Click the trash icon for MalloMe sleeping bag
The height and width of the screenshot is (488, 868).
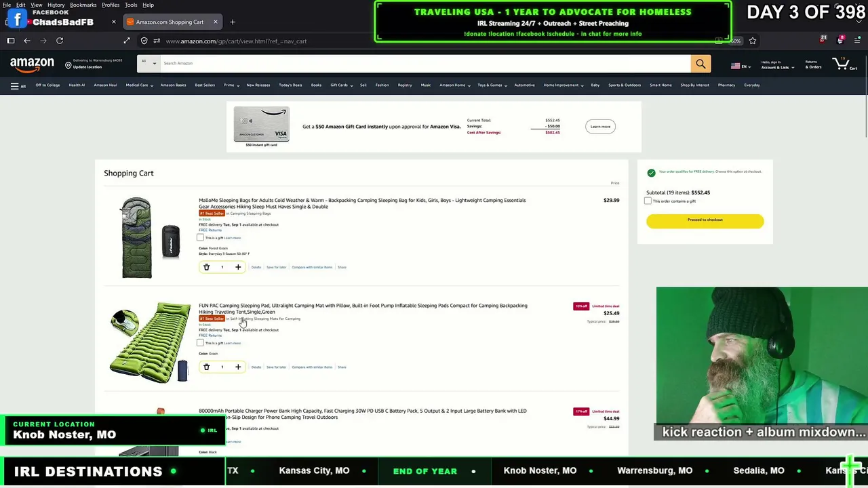[x=207, y=267]
